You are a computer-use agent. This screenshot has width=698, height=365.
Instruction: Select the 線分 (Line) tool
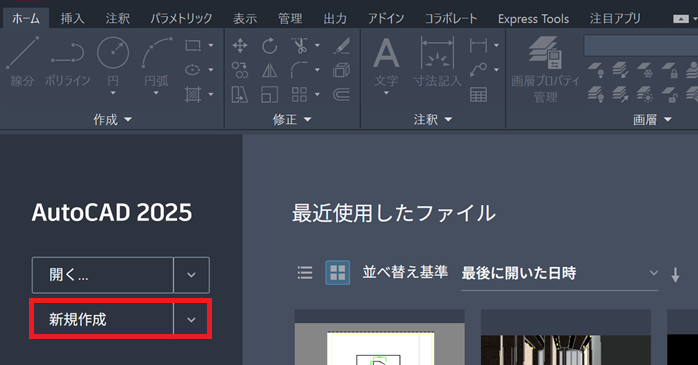[22, 61]
